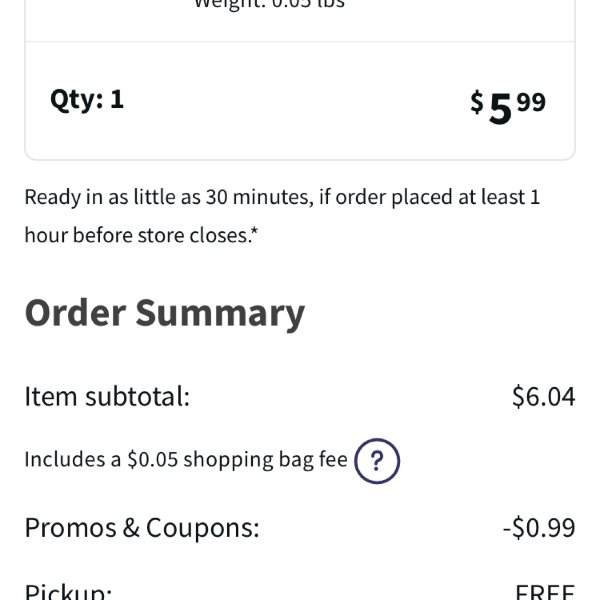The image size is (600, 600).
Task: Tap the FREE pickup cost text
Action: pyautogui.click(x=545, y=592)
